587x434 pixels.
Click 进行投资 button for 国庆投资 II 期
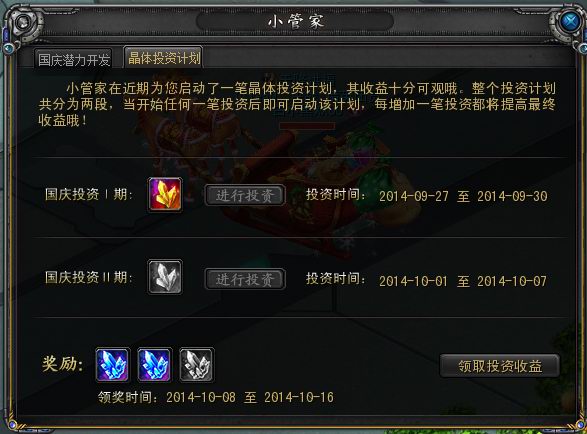click(x=245, y=279)
